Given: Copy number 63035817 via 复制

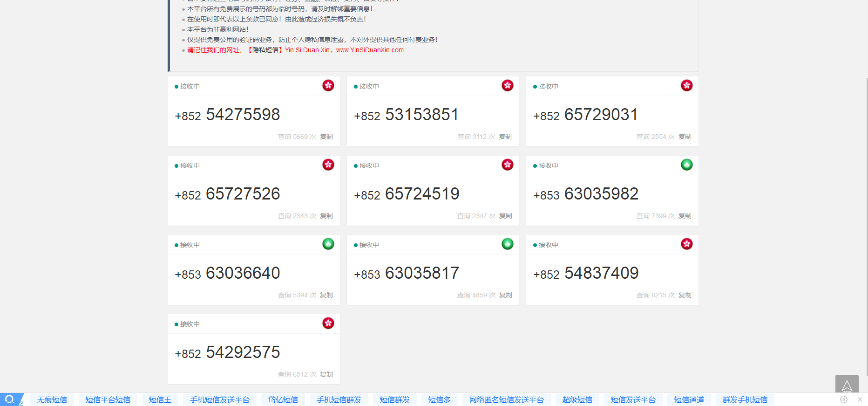Looking at the screenshot, I should pyautogui.click(x=506, y=295).
